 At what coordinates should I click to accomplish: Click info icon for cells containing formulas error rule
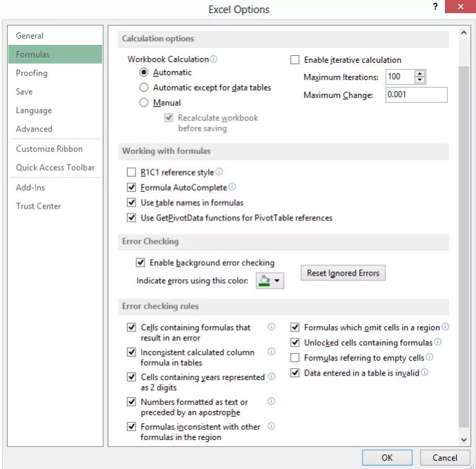[x=271, y=327]
